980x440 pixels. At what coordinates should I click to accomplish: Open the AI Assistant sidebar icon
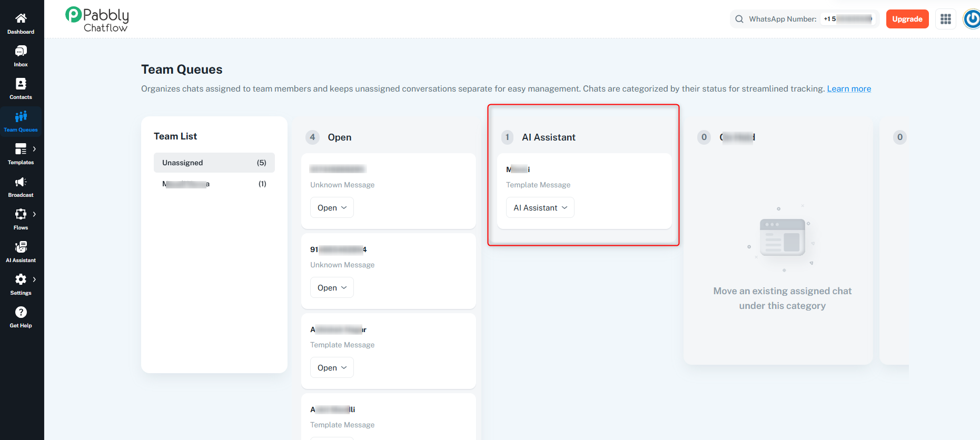[x=21, y=247]
